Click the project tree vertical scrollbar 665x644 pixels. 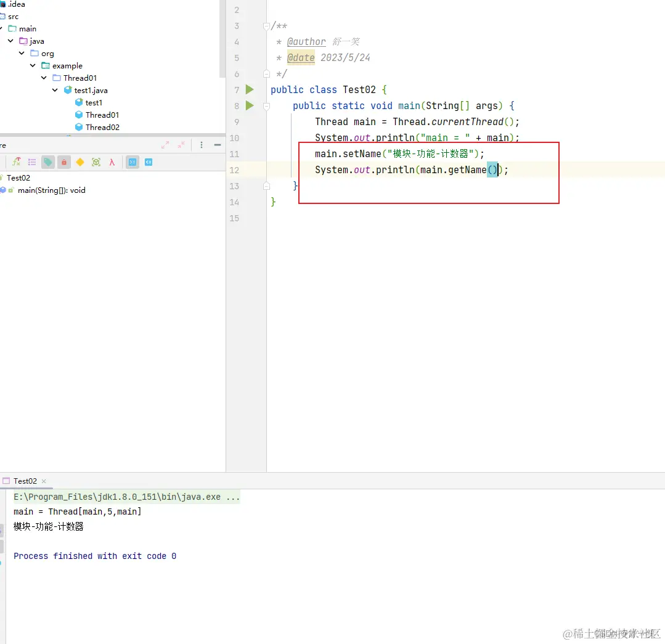point(222,39)
